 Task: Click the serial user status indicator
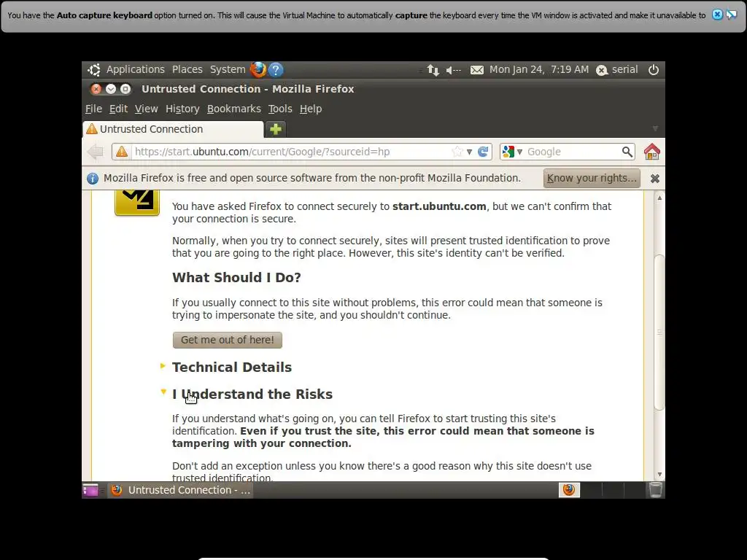point(617,70)
